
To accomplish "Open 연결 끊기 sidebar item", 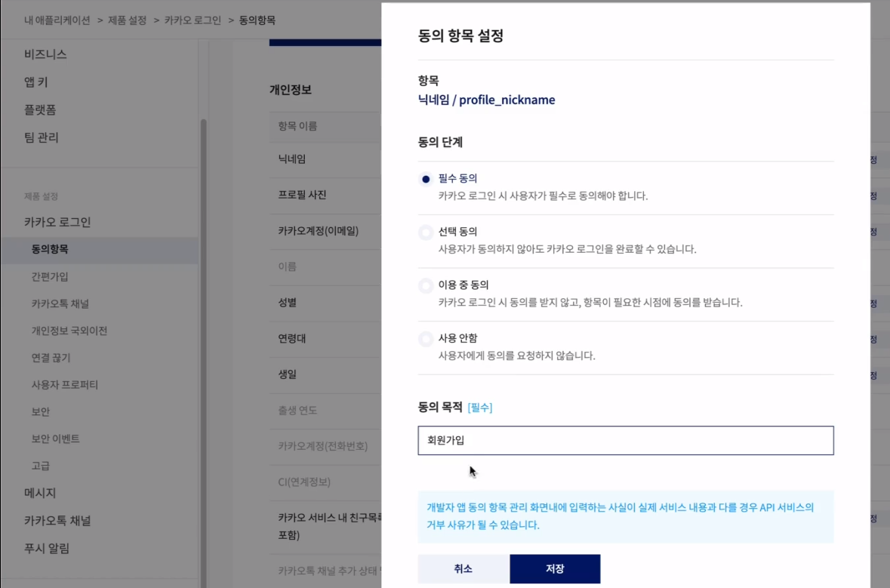I will coord(51,358).
